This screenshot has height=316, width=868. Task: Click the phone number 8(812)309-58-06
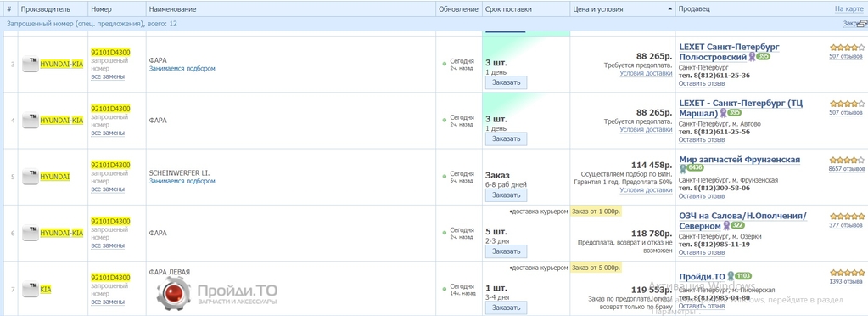tap(714, 188)
